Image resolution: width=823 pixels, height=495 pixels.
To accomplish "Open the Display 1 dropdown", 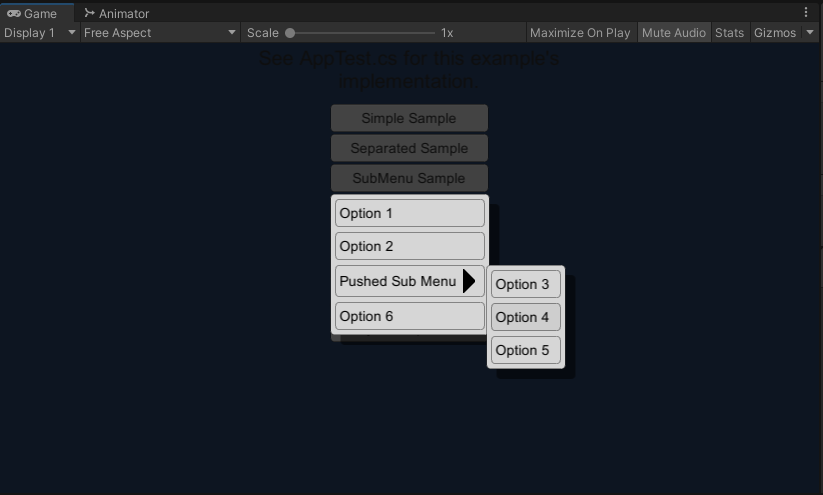I will point(40,33).
